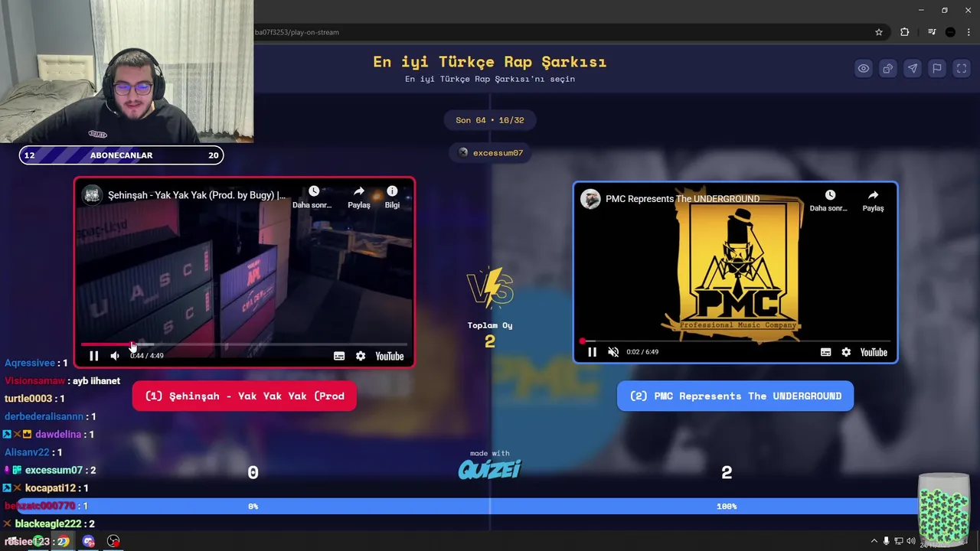
Task: Open the Şehinşah - Yak Yak Yak video title
Action: (196, 195)
